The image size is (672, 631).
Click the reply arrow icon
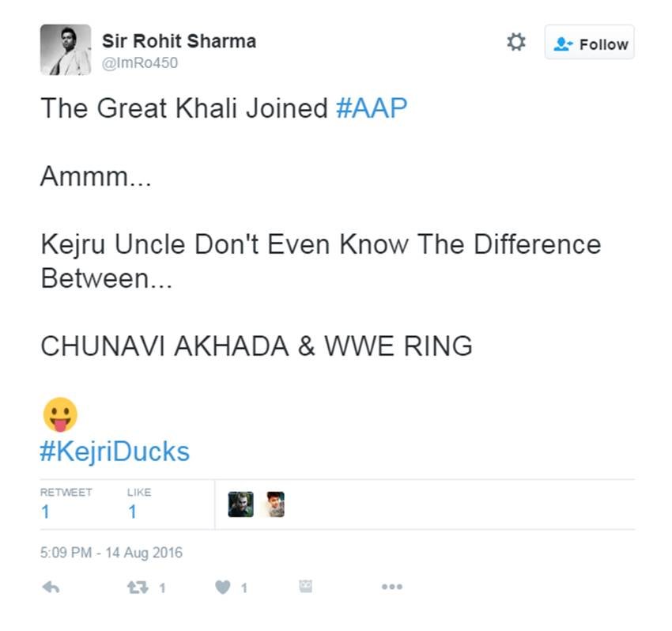point(51,587)
